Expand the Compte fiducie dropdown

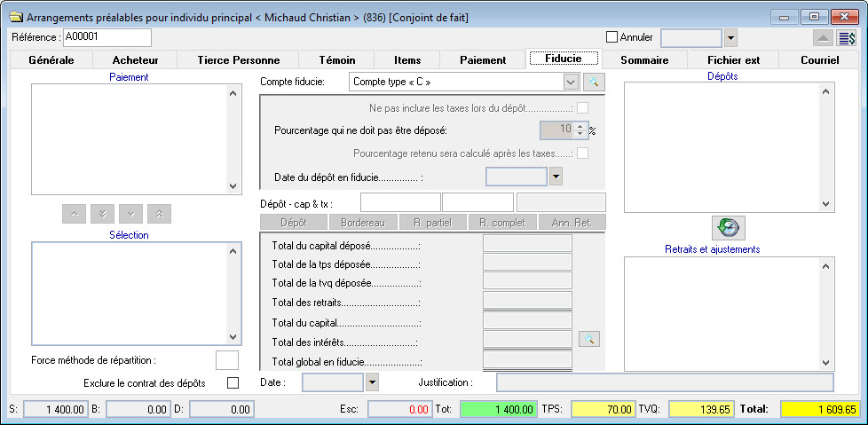click(572, 82)
